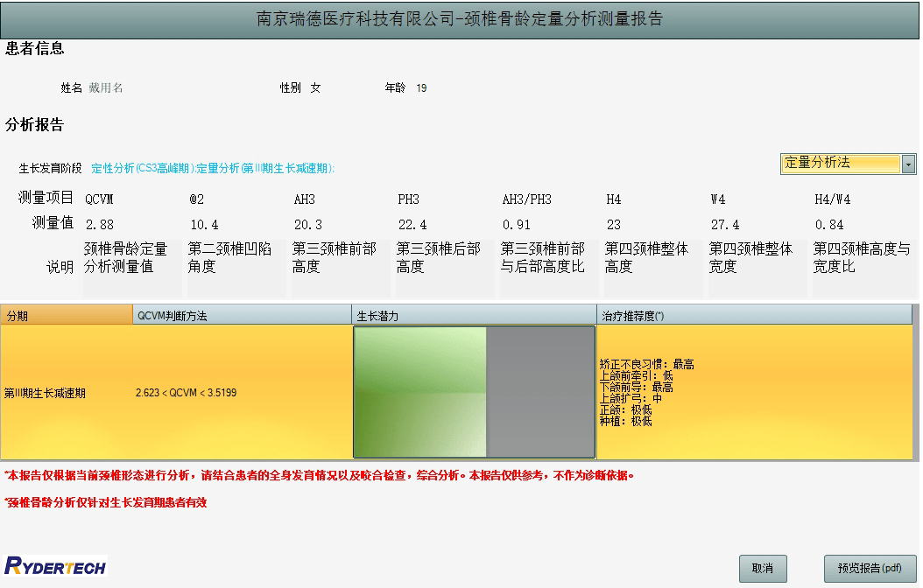The height and width of the screenshot is (588, 923).
Task: Select the AH3/PH3 value 0.91
Action: click(517, 225)
